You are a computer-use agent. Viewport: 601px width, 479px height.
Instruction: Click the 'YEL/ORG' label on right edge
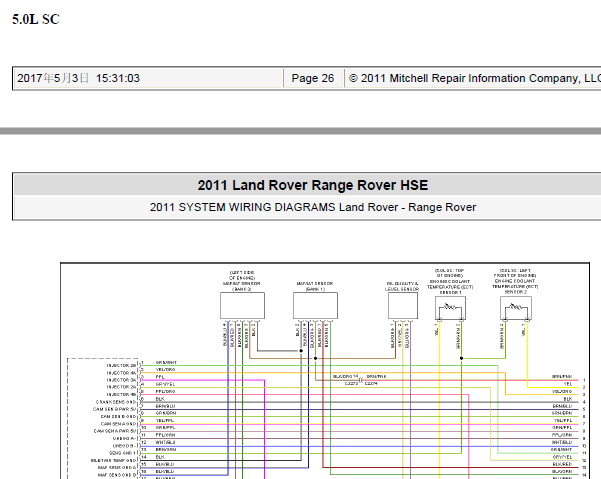(x=562, y=391)
